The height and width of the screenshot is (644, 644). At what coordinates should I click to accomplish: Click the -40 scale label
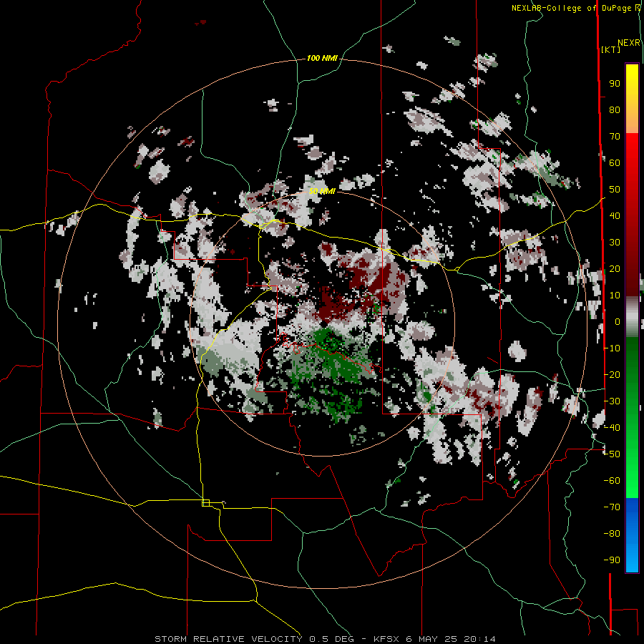[612, 428]
